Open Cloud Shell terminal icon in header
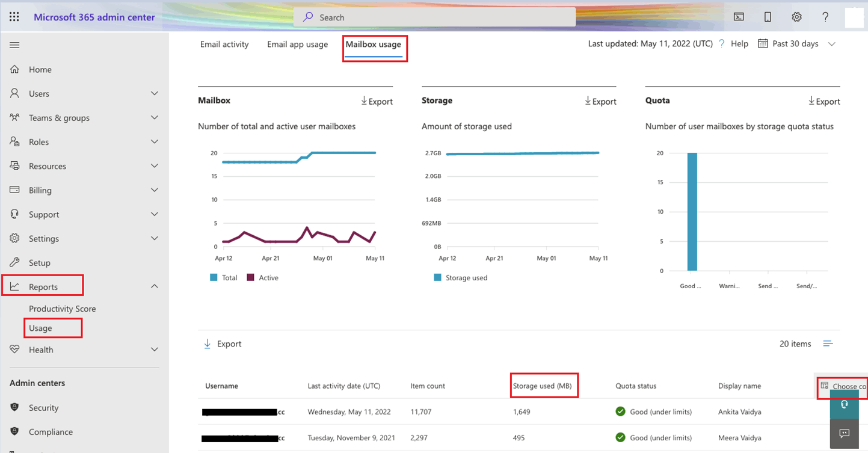The image size is (868, 453). point(739,17)
